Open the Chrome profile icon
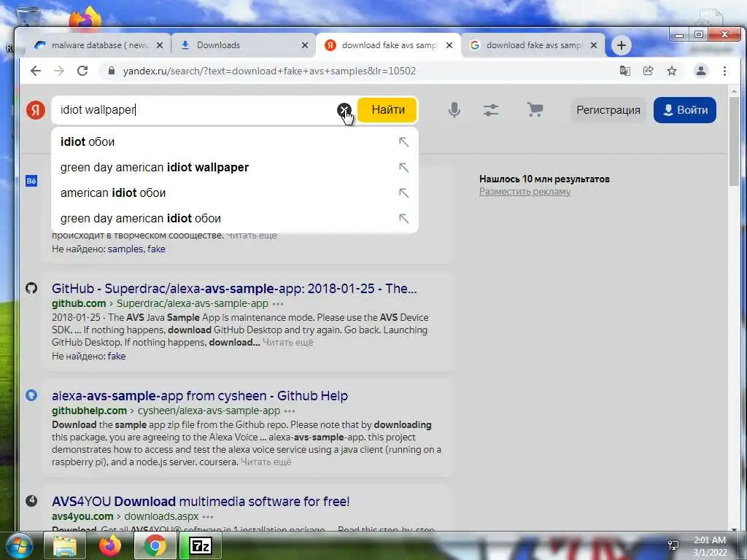This screenshot has width=747, height=560. 701,71
